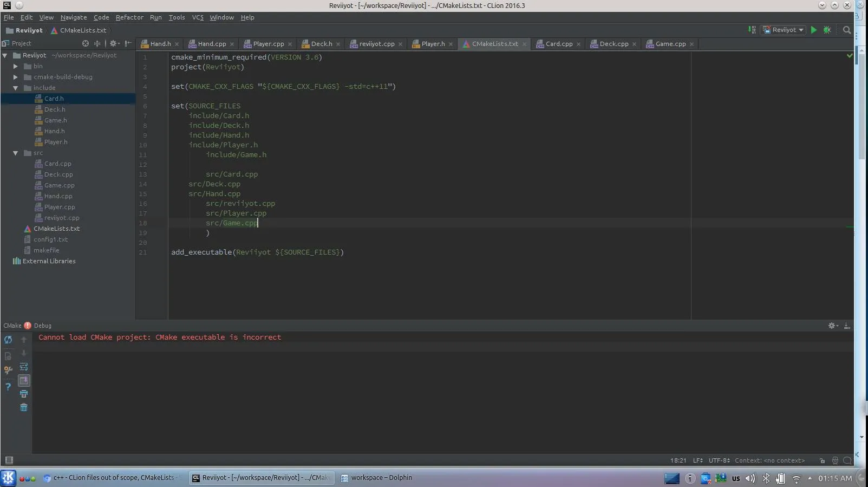
Task: Hide the CMake tool window
Action: click(847, 326)
